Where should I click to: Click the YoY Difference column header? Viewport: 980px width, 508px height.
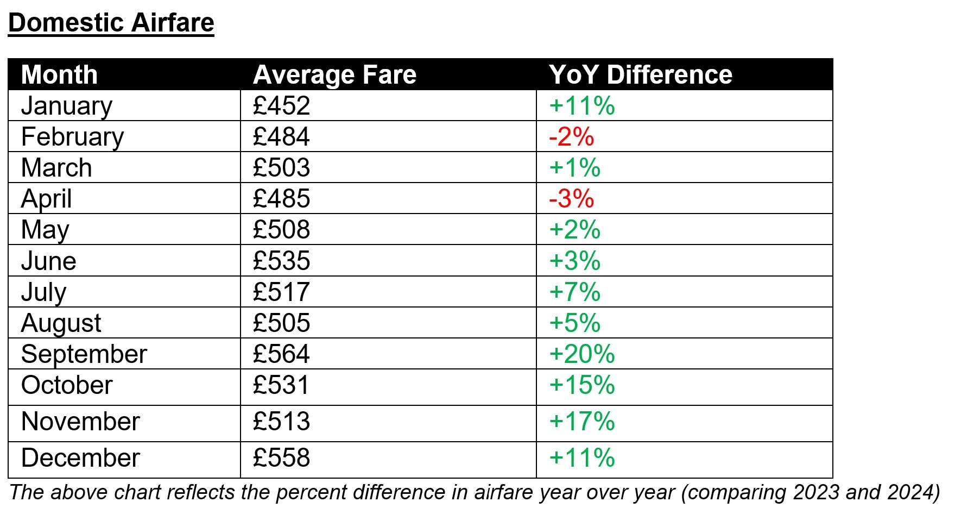(x=641, y=74)
